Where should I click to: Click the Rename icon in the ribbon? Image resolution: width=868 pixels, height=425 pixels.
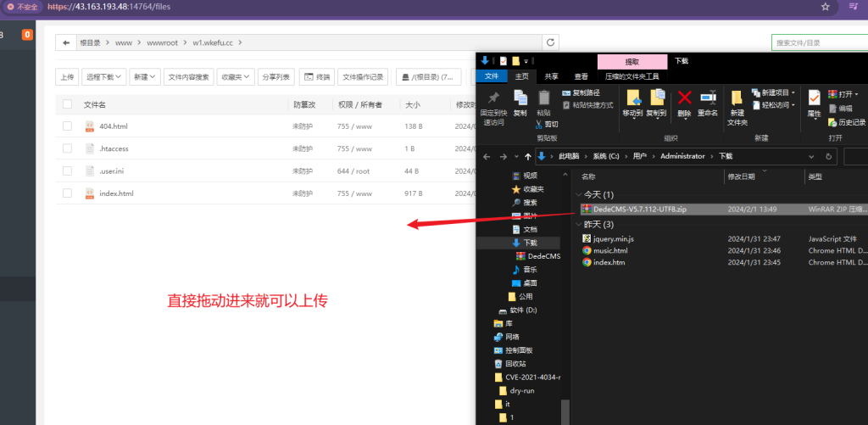[x=708, y=98]
